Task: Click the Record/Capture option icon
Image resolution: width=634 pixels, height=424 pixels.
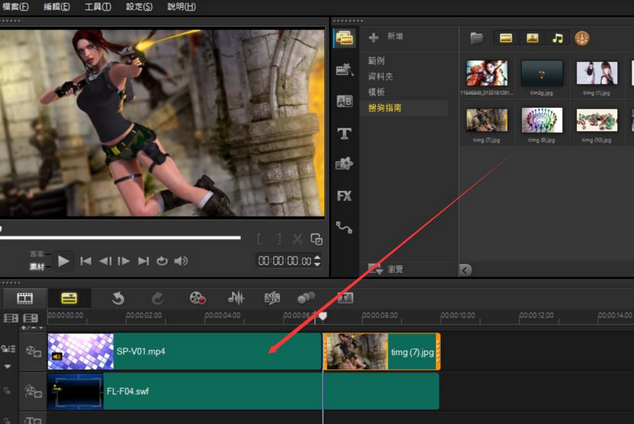Action: (x=197, y=298)
